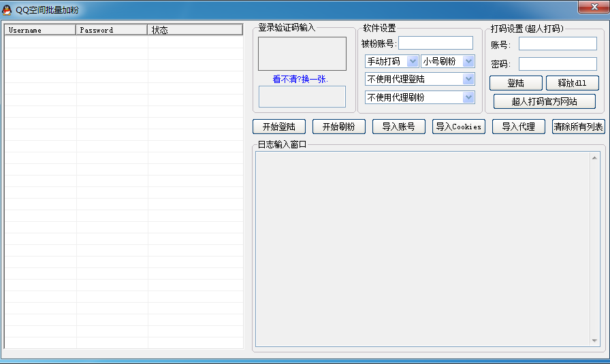The height and width of the screenshot is (364, 610).
Task: Click the 状态 column header
Action: [195, 30]
